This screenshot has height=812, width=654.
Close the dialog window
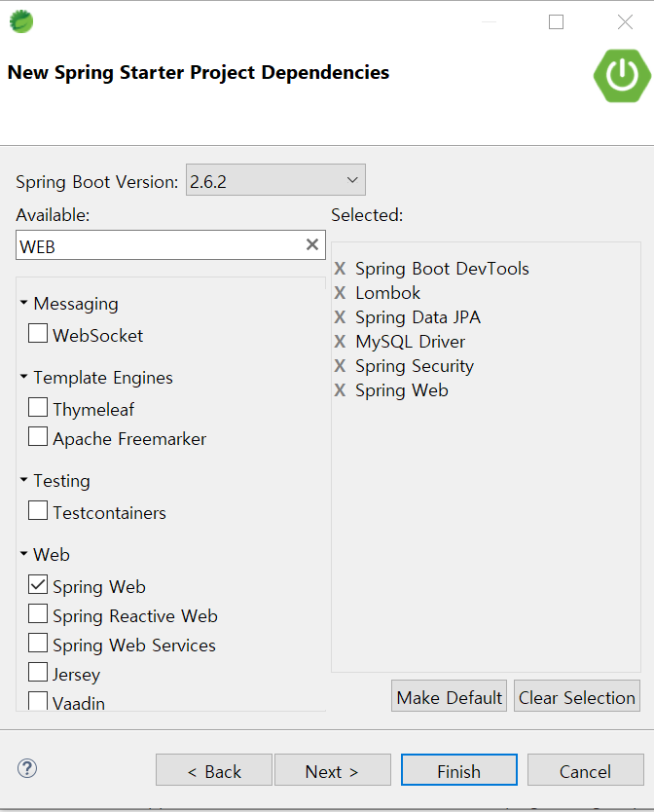(625, 21)
